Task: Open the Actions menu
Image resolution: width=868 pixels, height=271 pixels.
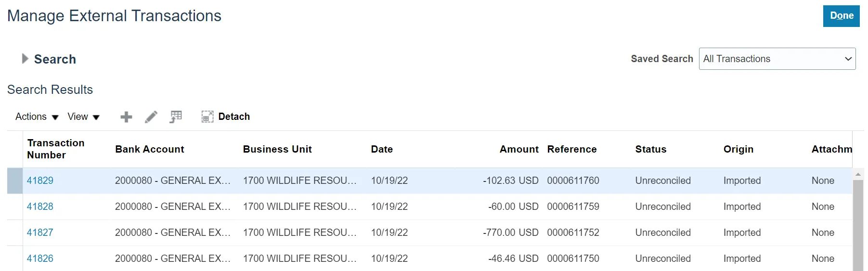Action: pos(37,116)
